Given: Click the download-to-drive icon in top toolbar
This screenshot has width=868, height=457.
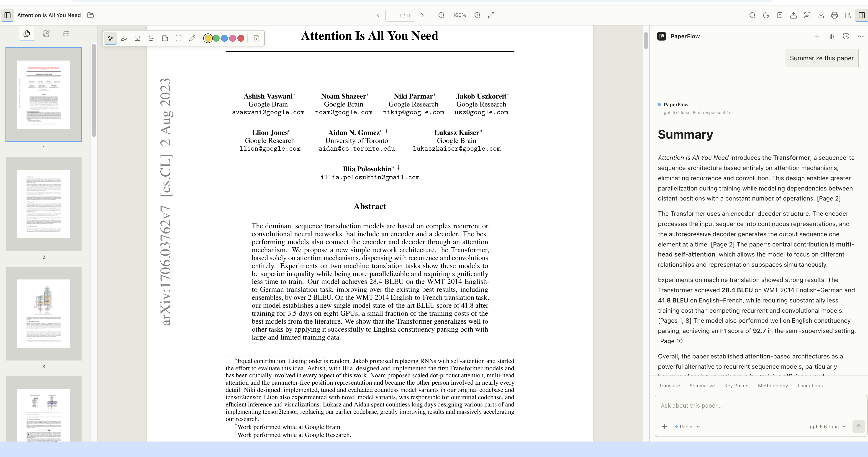Looking at the screenshot, I should click(x=793, y=15).
